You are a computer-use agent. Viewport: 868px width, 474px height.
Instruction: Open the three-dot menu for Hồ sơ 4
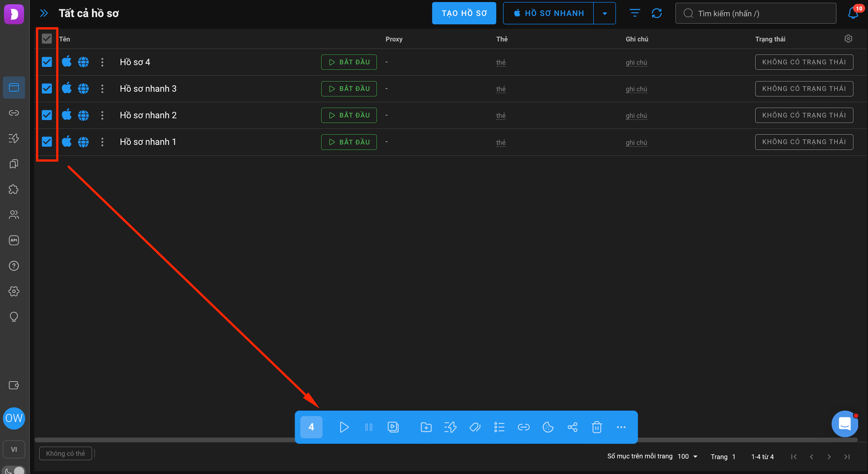click(x=102, y=62)
